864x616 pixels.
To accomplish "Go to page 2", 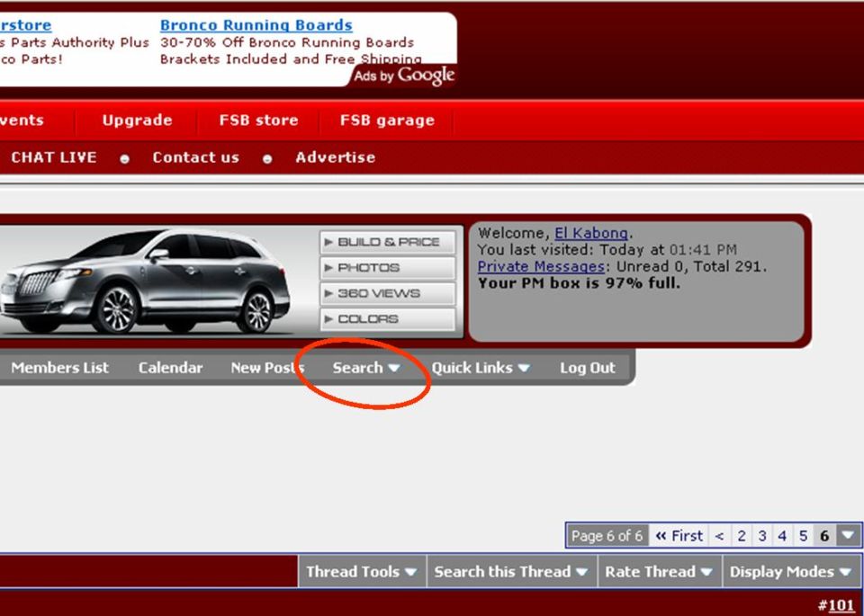I will 742,536.
